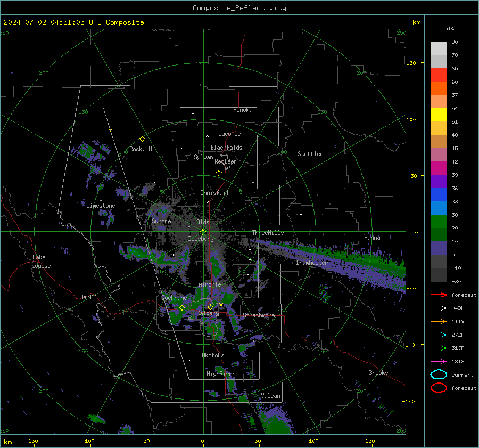This screenshot has width=479, height=448.
Task: Click the light gray swatch beside 80 dBZ
Action: [439, 48]
